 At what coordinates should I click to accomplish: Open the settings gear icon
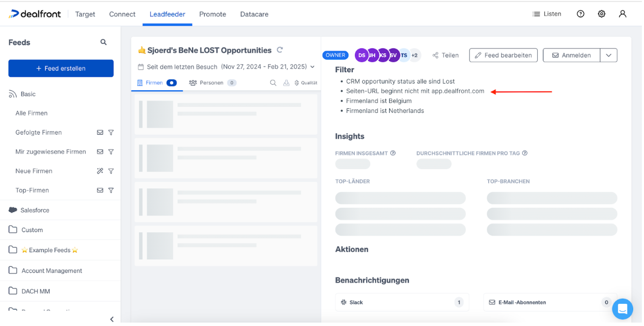[x=602, y=14]
